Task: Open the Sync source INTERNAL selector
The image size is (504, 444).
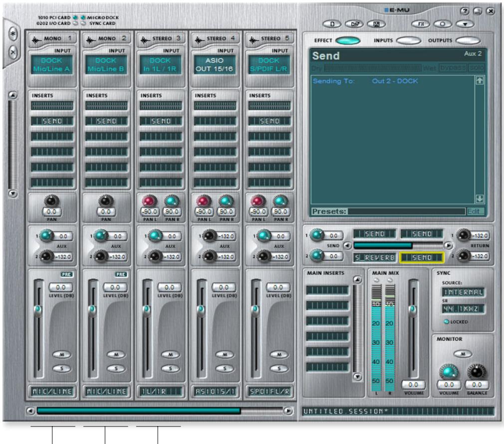Action: pos(463,292)
